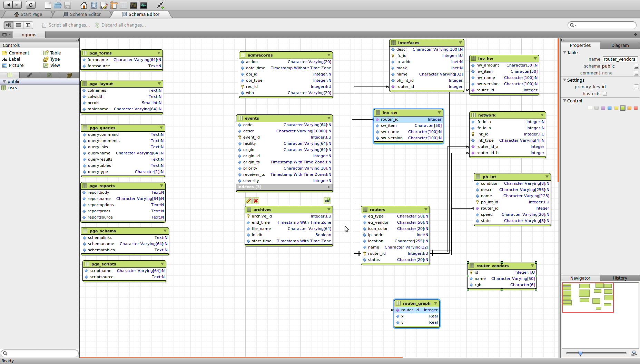Toggle the has_oids checkbox
Viewport: 640px width, 364px height.
605,94
